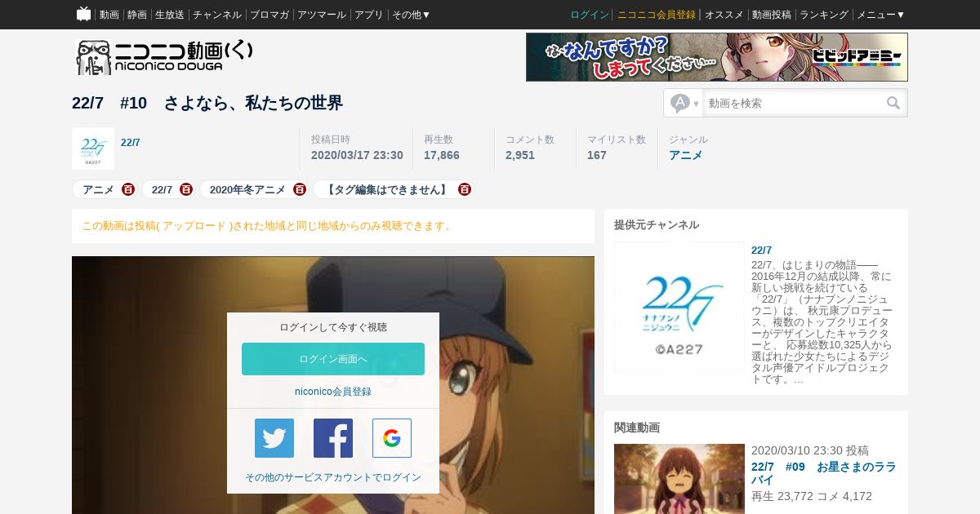Click niconico会員登録 link in login box
This screenshot has height=514, width=980.
click(333, 392)
